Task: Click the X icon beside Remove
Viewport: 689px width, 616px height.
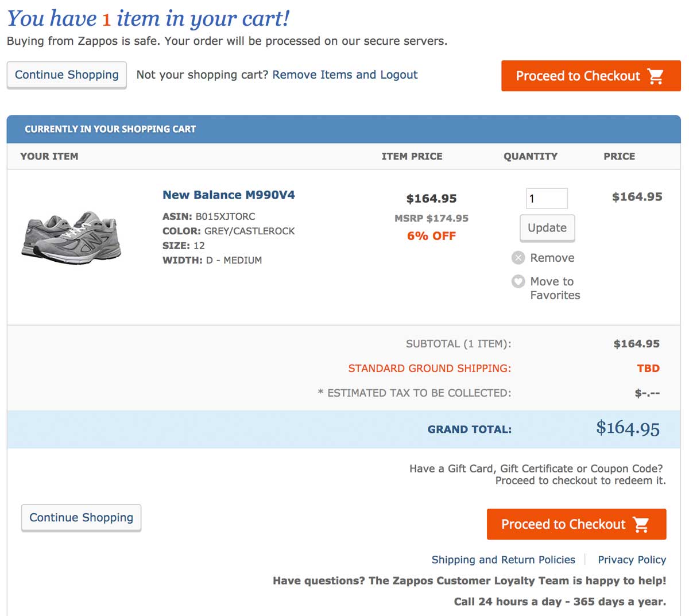Action: coord(518,258)
